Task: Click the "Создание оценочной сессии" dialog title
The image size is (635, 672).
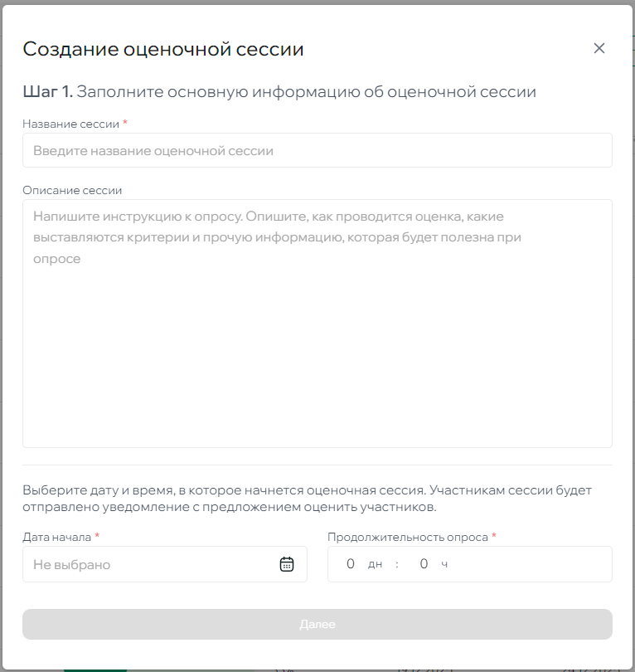Action: 163,49
